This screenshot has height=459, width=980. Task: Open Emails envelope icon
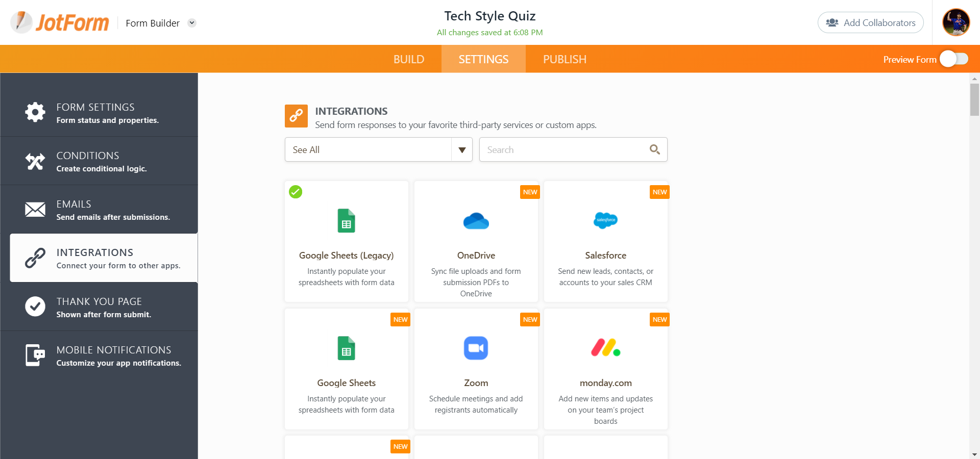(x=35, y=210)
